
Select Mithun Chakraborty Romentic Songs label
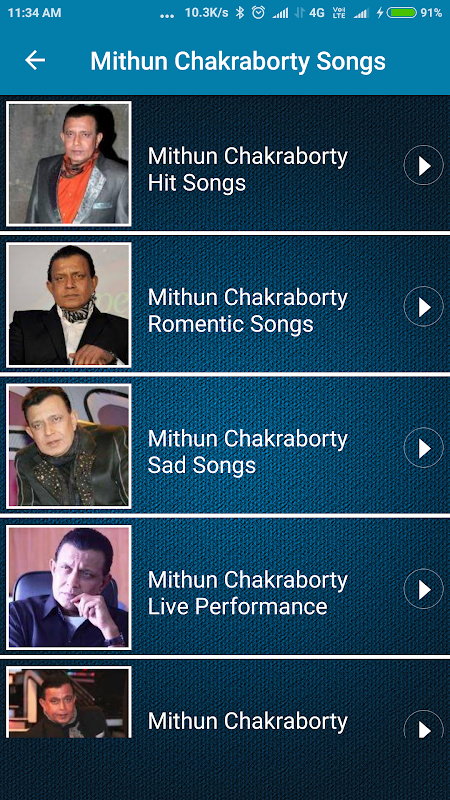[248, 311]
